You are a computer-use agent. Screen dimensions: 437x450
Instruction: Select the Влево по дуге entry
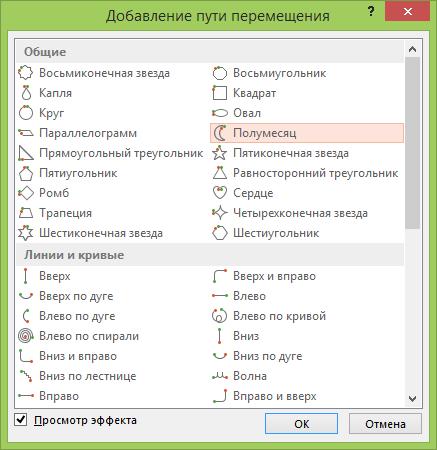click(77, 316)
